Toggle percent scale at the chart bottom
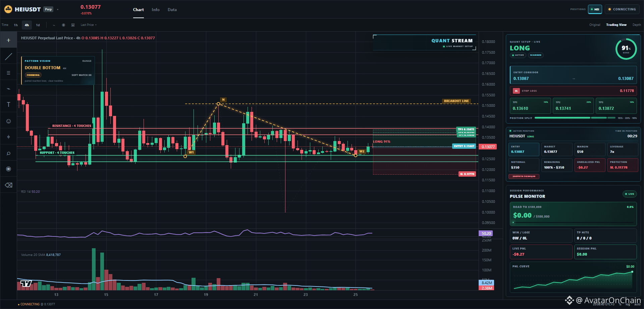Image resolution: width=644 pixels, height=309 pixels. click(620, 304)
